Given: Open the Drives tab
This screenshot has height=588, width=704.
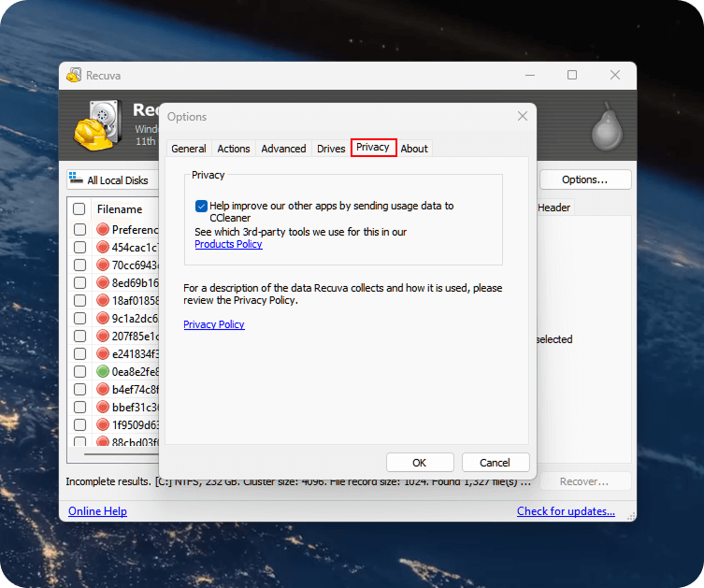Looking at the screenshot, I should click(331, 149).
